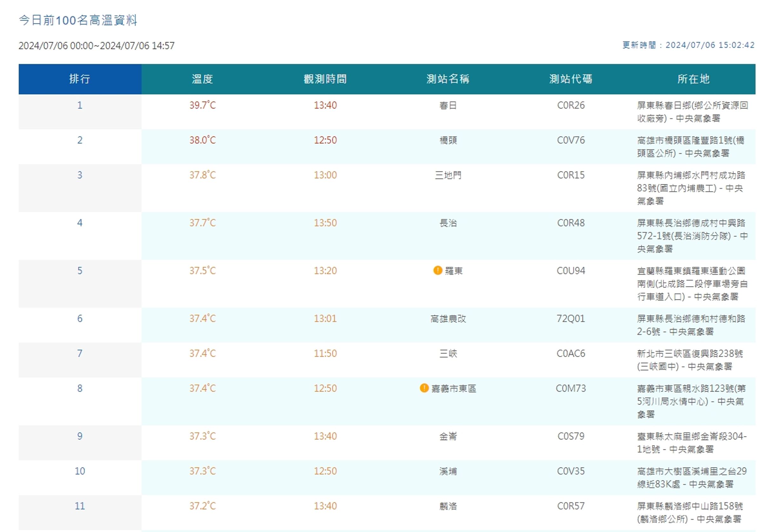Click the 觀測時間 column header
The height and width of the screenshot is (532, 762).
pyautogui.click(x=325, y=79)
